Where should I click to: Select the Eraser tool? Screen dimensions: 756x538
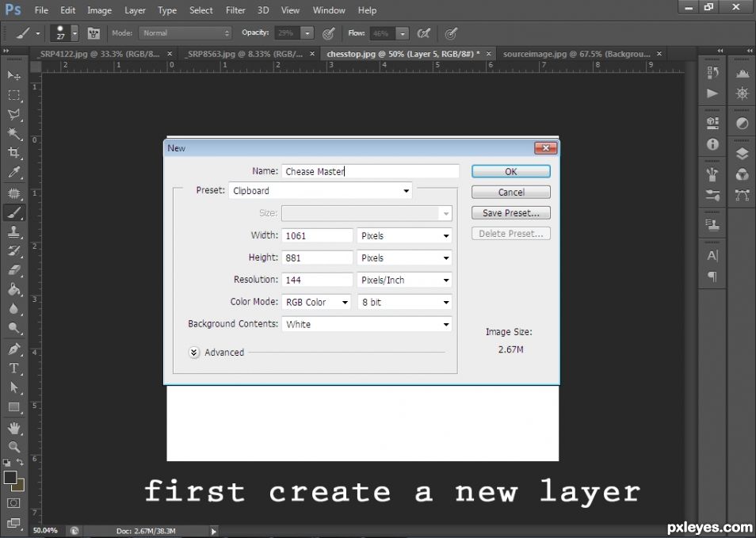point(14,270)
